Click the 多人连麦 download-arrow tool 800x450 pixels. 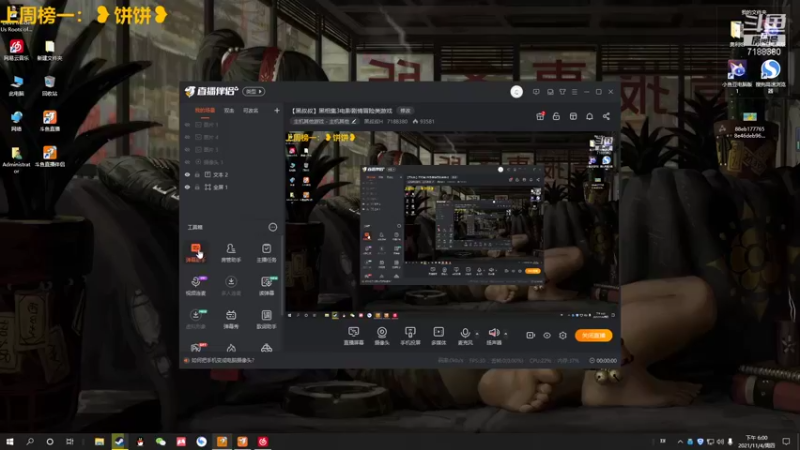(x=231, y=286)
